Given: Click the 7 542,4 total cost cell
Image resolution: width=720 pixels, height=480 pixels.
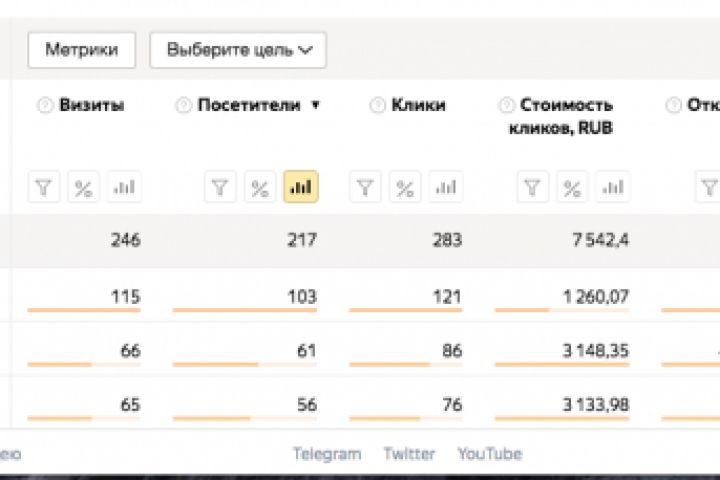Looking at the screenshot, I should point(600,240).
